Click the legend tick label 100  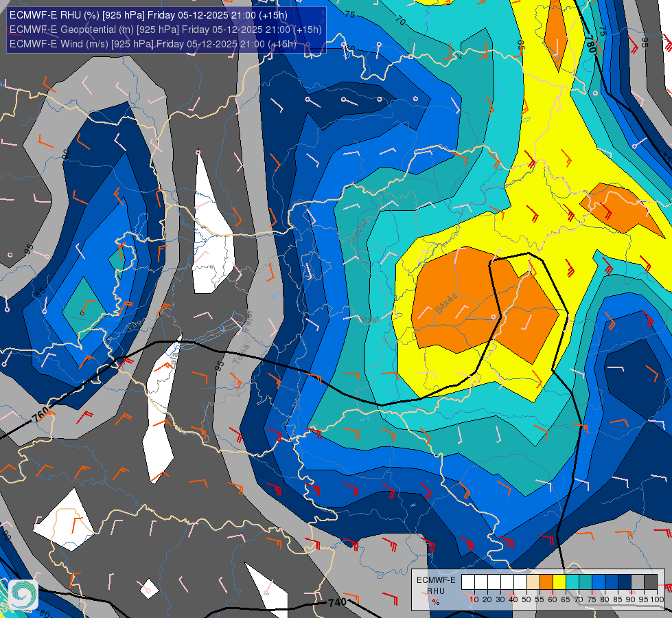pyautogui.click(x=658, y=599)
